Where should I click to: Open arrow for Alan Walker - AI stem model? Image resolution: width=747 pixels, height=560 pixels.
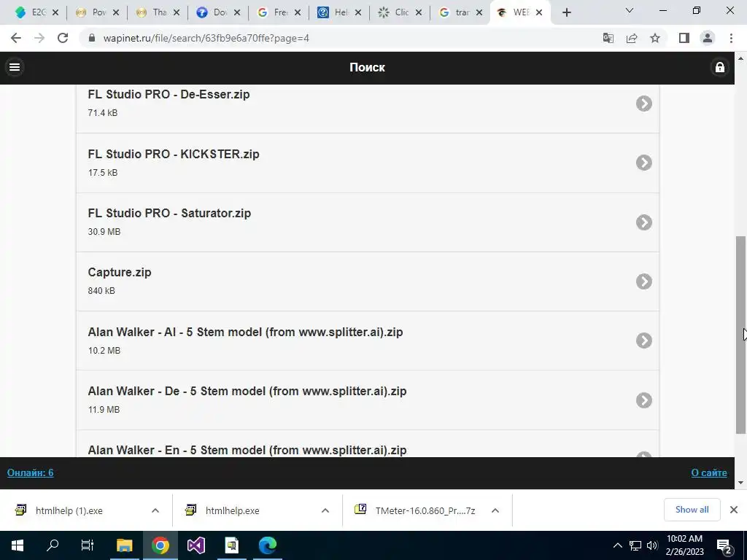click(x=643, y=341)
